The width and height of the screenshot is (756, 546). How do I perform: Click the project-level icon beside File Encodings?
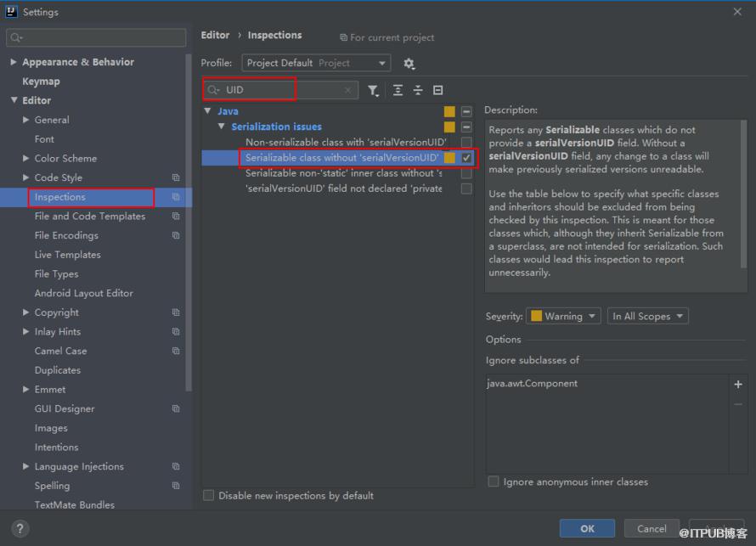click(176, 236)
